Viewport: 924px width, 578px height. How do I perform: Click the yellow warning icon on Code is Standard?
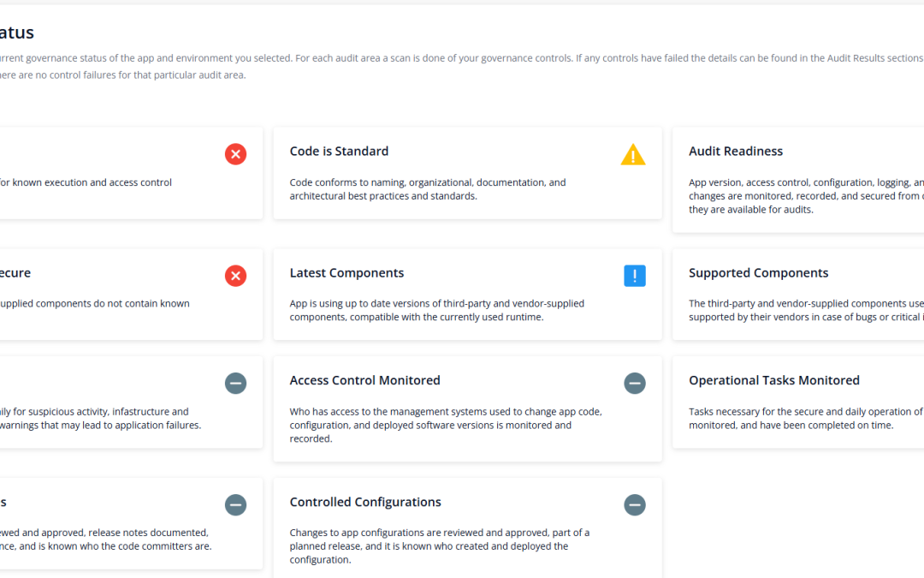[x=633, y=155]
